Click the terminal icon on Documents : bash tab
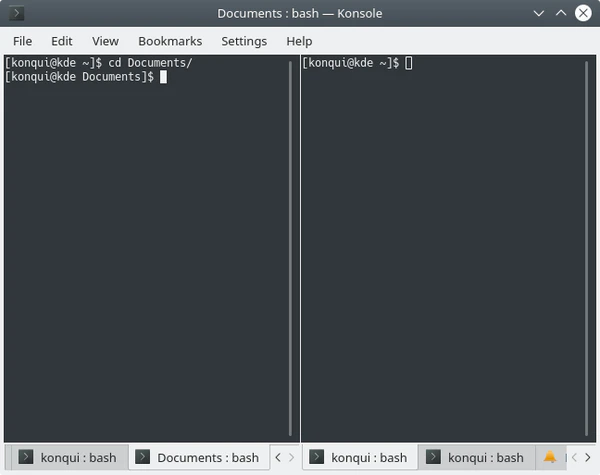600x475 pixels. 142,457
